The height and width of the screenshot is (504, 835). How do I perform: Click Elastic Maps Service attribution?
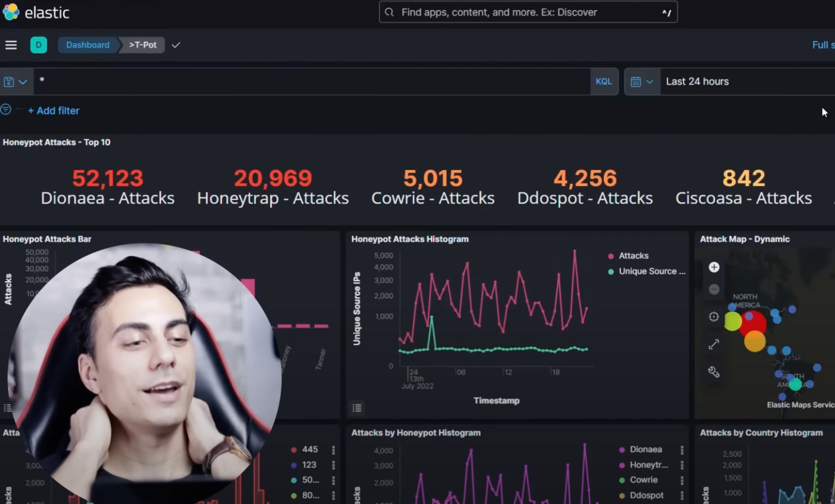(801, 405)
